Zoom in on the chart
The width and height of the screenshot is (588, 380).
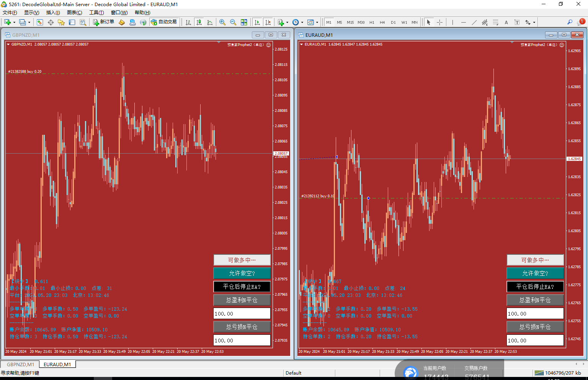222,22
